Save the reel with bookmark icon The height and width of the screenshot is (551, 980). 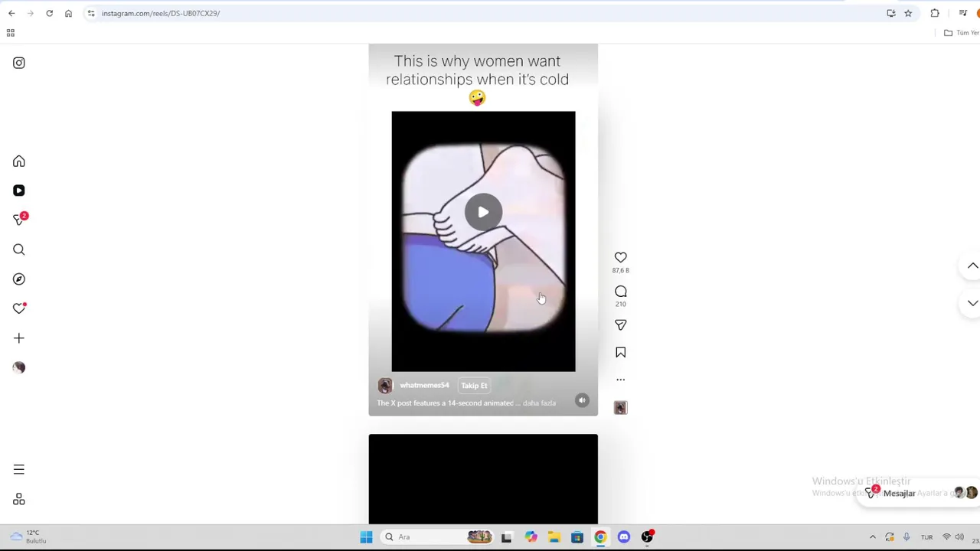tap(621, 353)
